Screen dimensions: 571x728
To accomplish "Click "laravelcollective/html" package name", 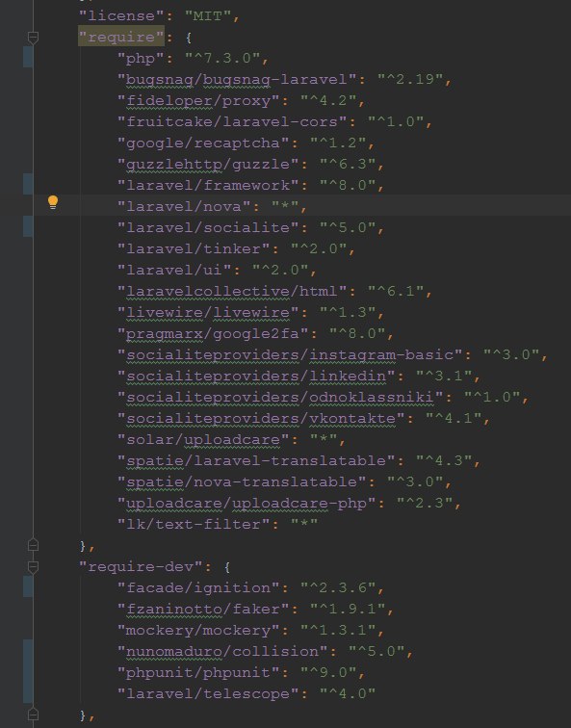I will click(232, 291).
